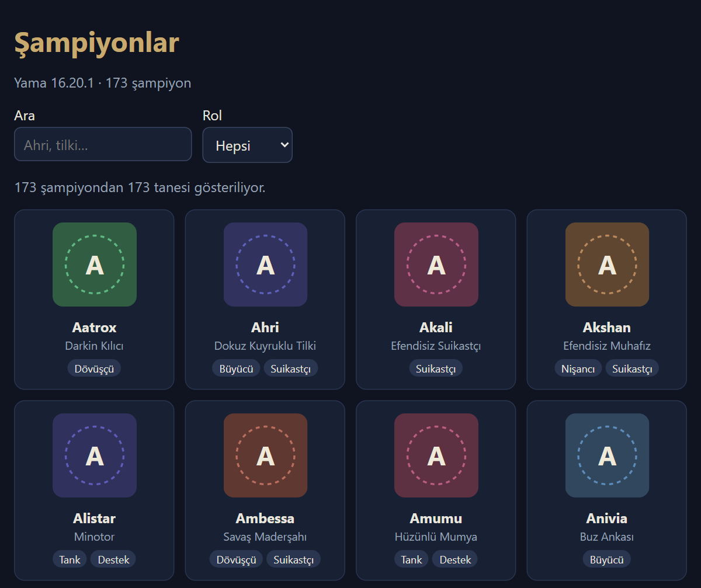Click Akali's maroon placeholder portrait icon
Image resolution: width=701 pixels, height=588 pixels.
436,265
